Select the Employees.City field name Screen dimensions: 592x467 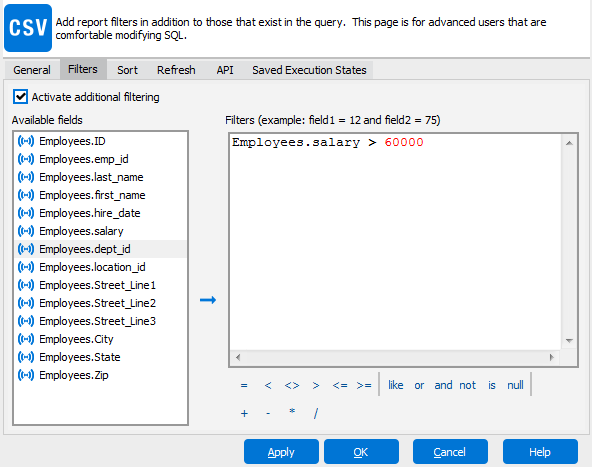point(76,339)
